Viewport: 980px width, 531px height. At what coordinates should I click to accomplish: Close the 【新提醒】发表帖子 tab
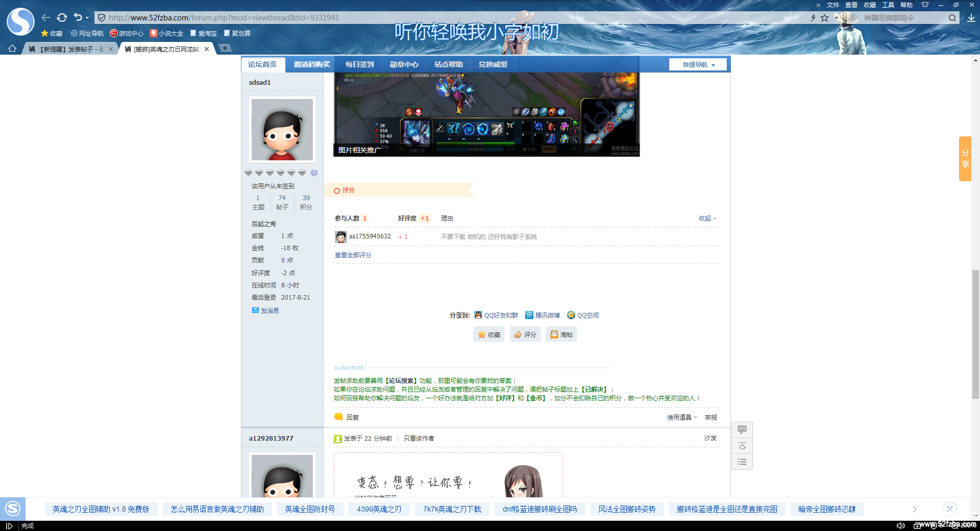[111, 49]
